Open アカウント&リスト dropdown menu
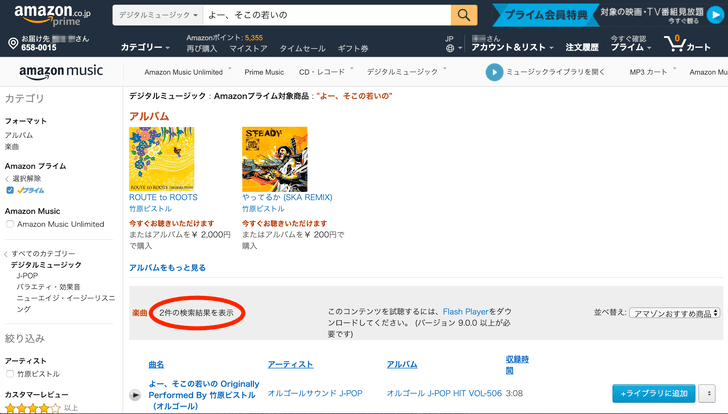Screen dimensions: 728x414 tap(513, 47)
